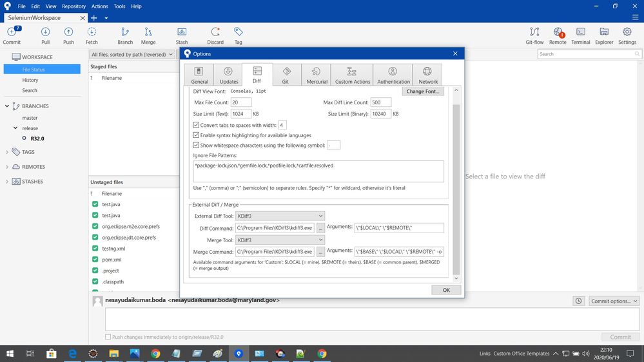
Task: Browse for the Diff Command path
Action: click(320, 228)
